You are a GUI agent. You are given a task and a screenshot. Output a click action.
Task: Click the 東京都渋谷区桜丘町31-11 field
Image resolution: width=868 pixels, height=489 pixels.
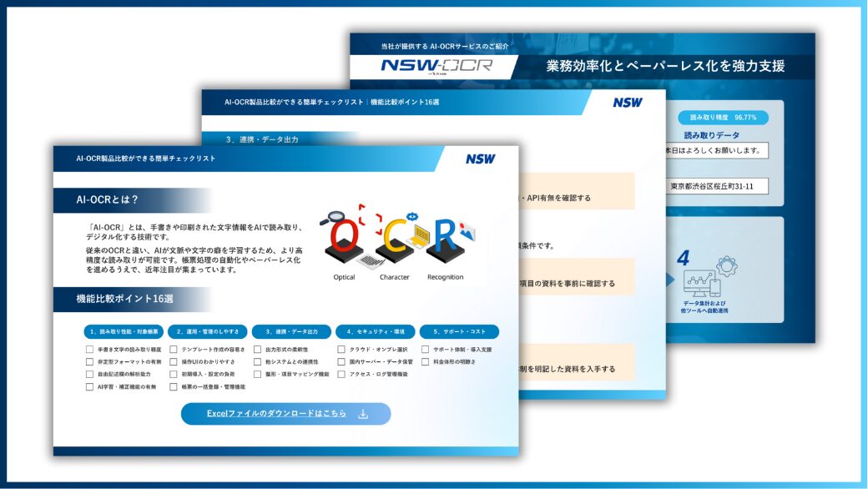pyautogui.click(x=717, y=186)
